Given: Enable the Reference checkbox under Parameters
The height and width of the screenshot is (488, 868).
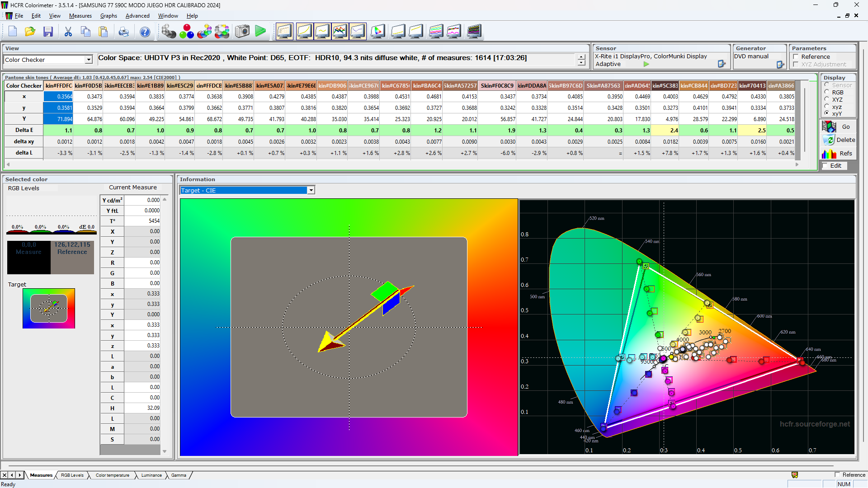Looking at the screenshot, I should pos(796,56).
